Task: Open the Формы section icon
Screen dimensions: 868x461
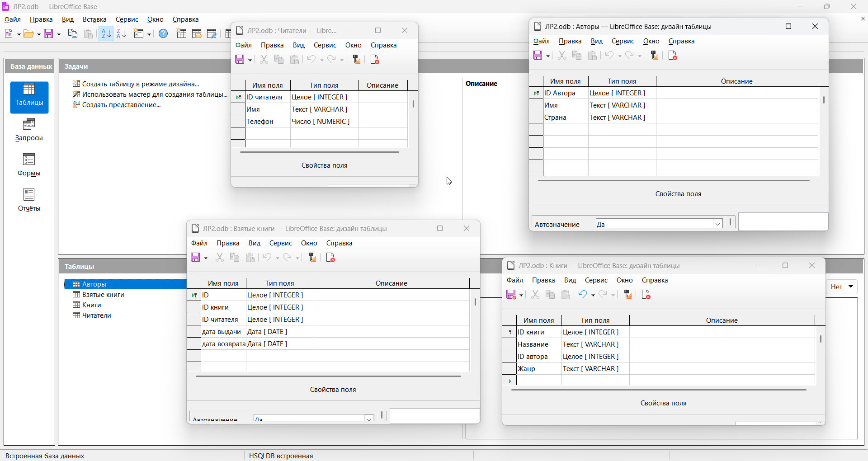Action: tap(29, 165)
